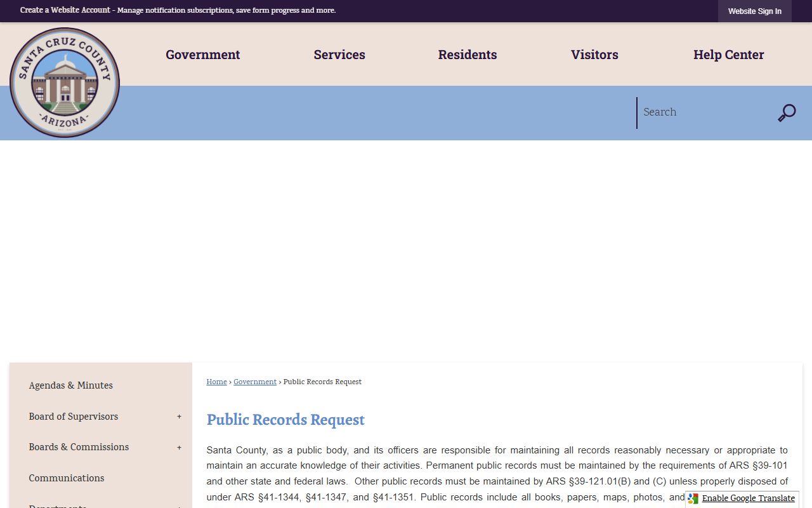Open the Visitors menu
Screen dimensions: 812x508
pos(594,55)
